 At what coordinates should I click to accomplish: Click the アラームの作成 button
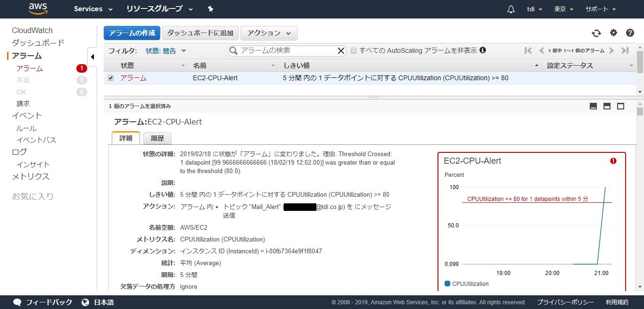[132, 33]
